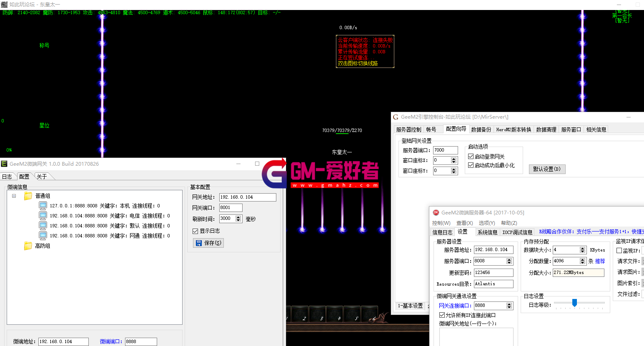The height and width of the screenshot is (346, 644).
Task: Select tree row 192.168.0.104 关键字 电信
Action: (x=110, y=216)
